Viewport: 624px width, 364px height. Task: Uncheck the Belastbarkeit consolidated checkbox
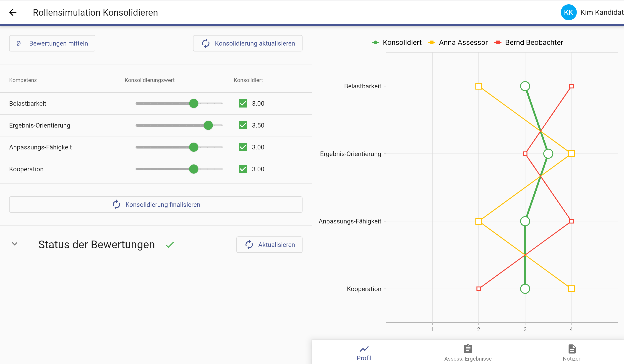click(x=243, y=103)
